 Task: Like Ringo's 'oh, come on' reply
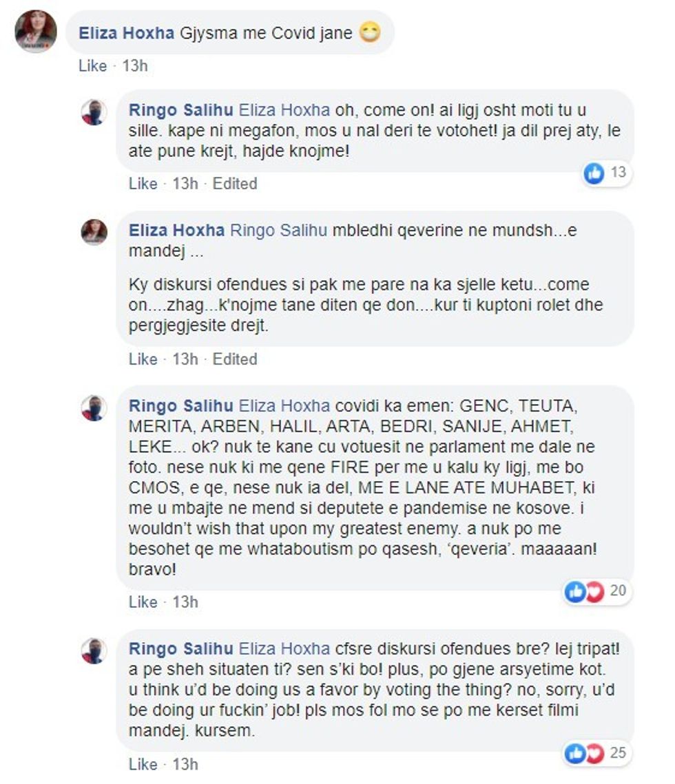tap(143, 184)
